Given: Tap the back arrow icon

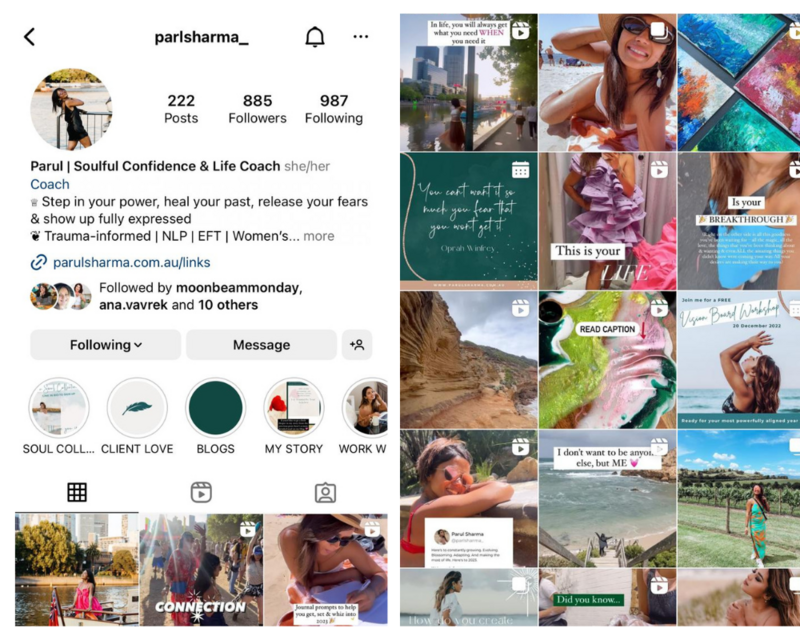Looking at the screenshot, I should 30,37.
